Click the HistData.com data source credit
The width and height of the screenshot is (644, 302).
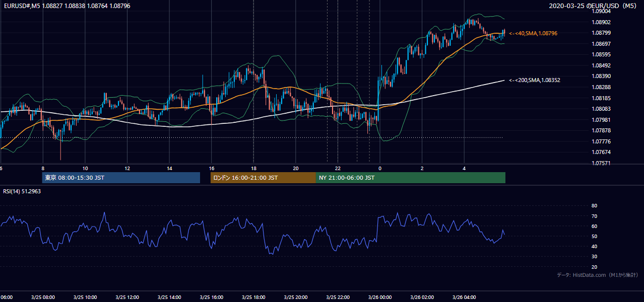[598, 275]
